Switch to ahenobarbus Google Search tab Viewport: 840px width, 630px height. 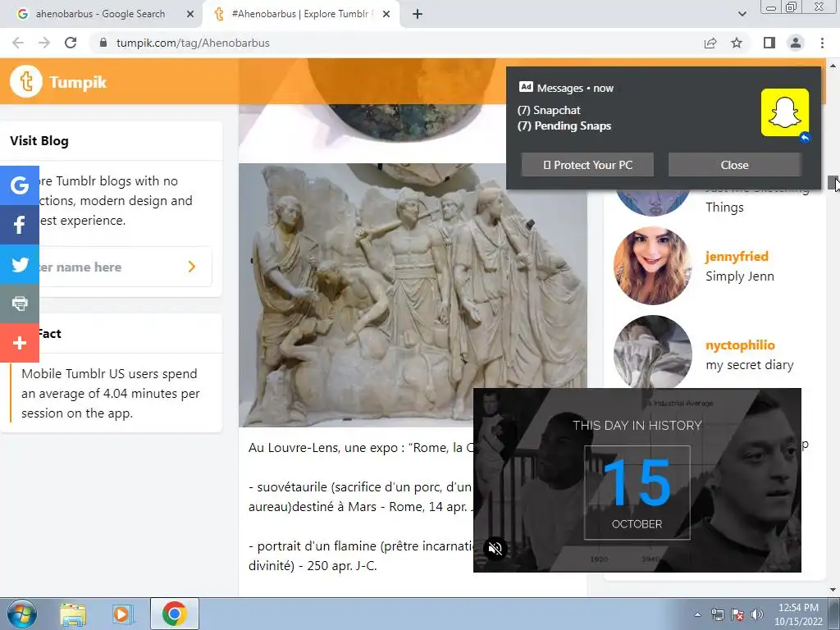point(101,15)
